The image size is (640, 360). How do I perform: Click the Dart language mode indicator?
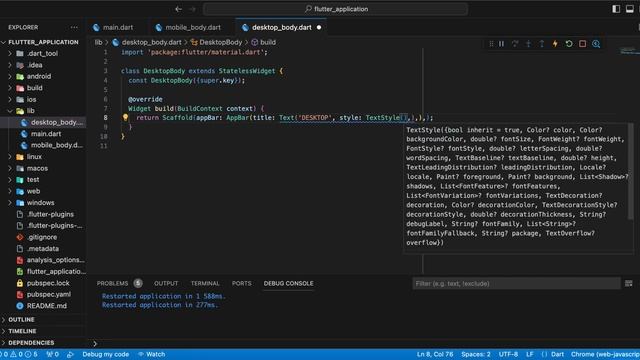pyautogui.click(x=557, y=354)
